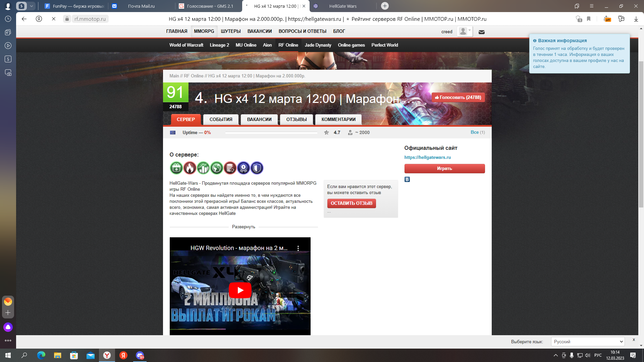Bookmark this page icon

tap(589, 19)
